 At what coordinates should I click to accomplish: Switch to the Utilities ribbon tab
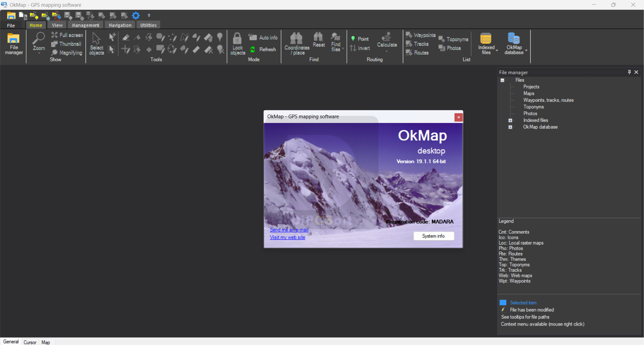pyautogui.click(x=148, y=25)
